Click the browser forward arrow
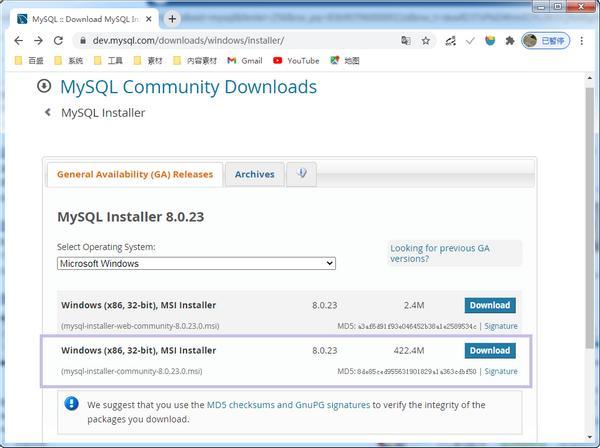The width and height of the screenshot is (600, 448). [x=38, y=41]
